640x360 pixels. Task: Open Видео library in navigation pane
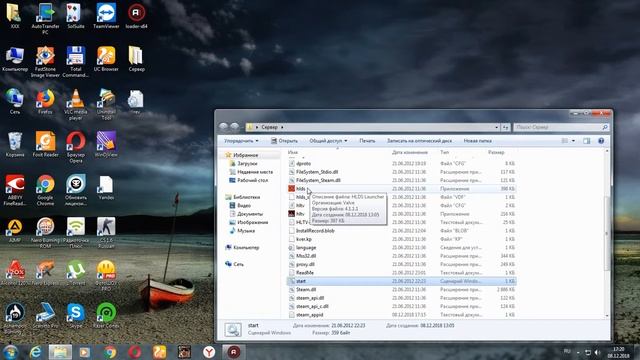244,205
